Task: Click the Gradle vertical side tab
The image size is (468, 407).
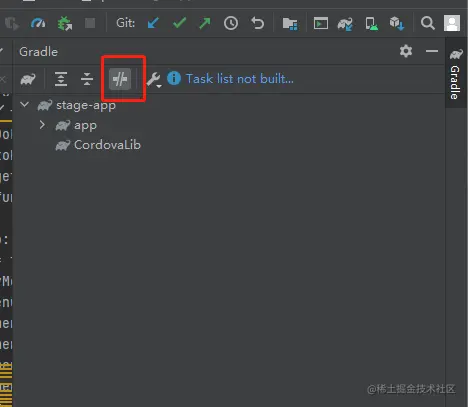Action: [456, 73]
